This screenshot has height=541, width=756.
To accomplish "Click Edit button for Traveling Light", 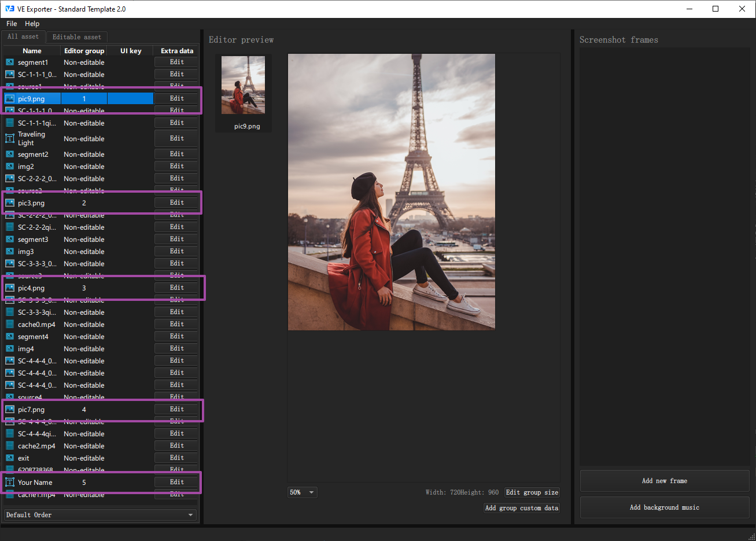I will tap(176, 138).
